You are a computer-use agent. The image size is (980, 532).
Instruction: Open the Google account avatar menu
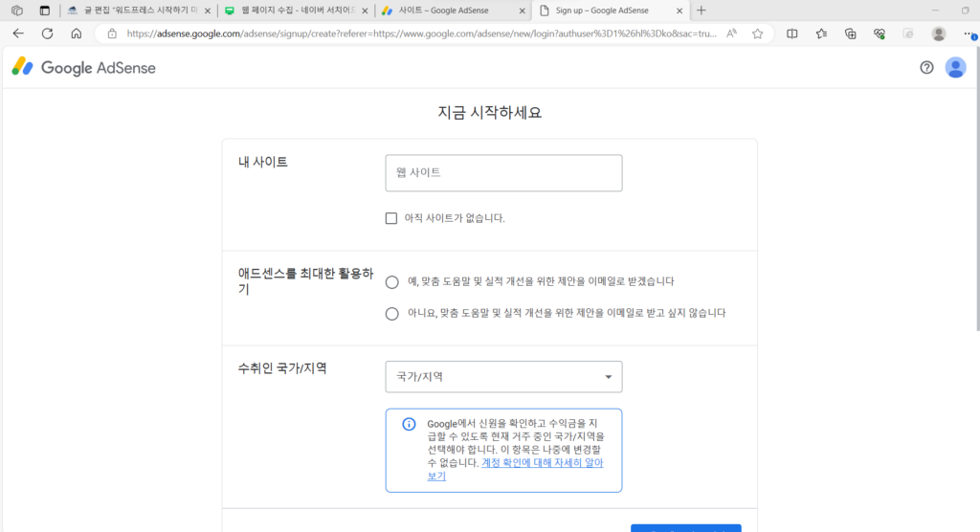click(x=955, y=68)
